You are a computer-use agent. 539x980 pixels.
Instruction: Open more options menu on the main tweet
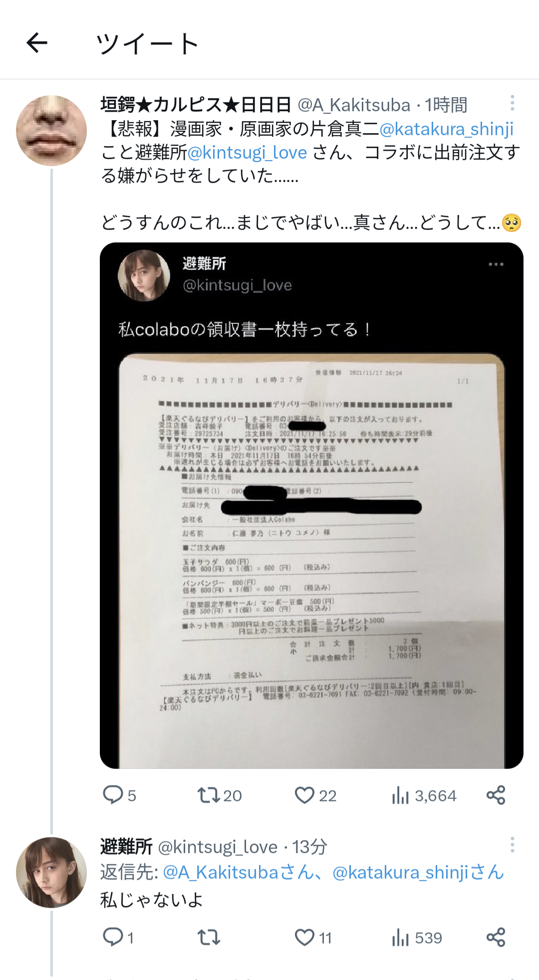tap(512, 103)
